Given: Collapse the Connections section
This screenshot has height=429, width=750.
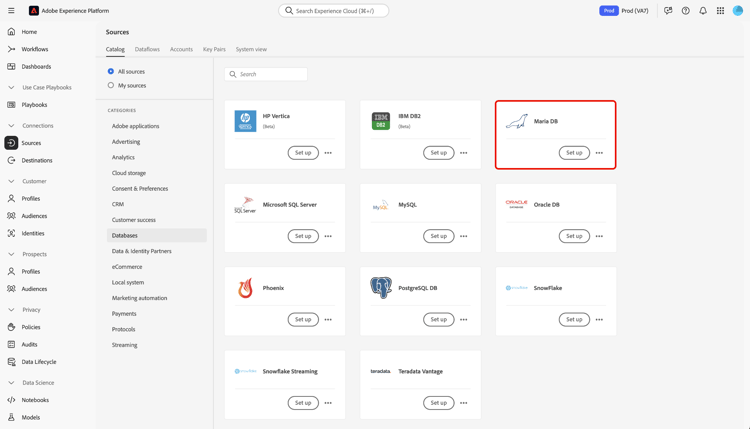Looking at the screenshot, I should pos(11,126).
